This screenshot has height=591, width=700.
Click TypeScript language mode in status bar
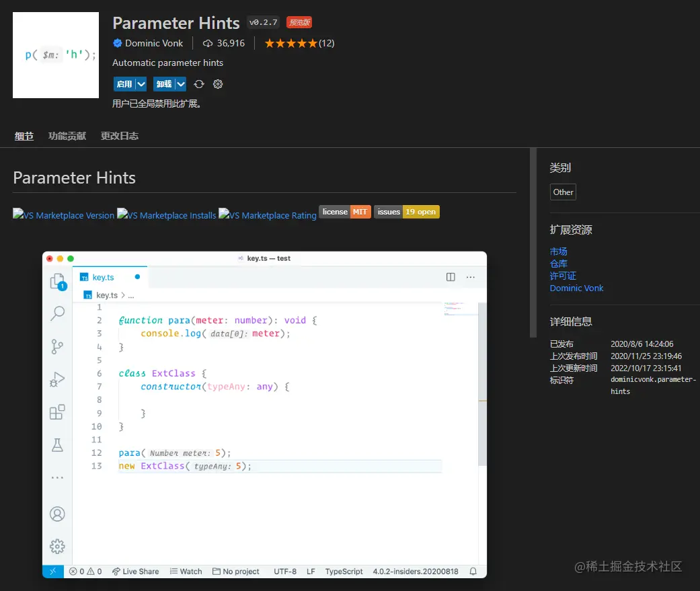point(344,572)
